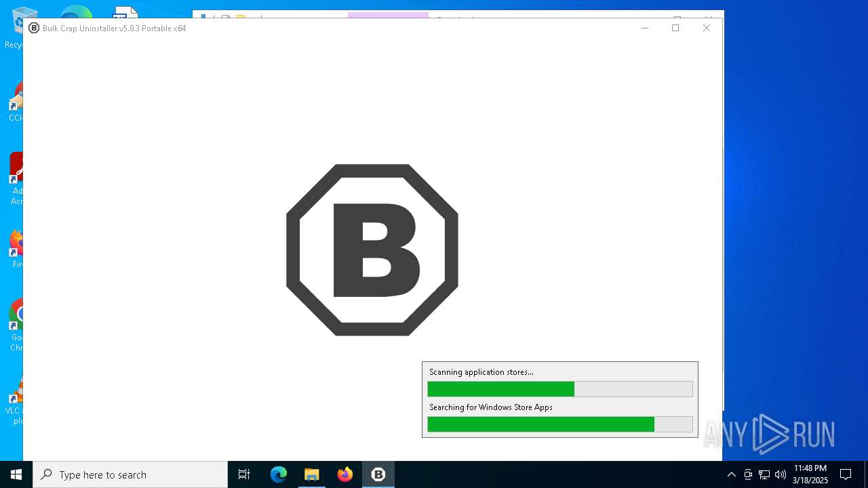Select the BCUninstaller taskbar button

coord(378,474)
